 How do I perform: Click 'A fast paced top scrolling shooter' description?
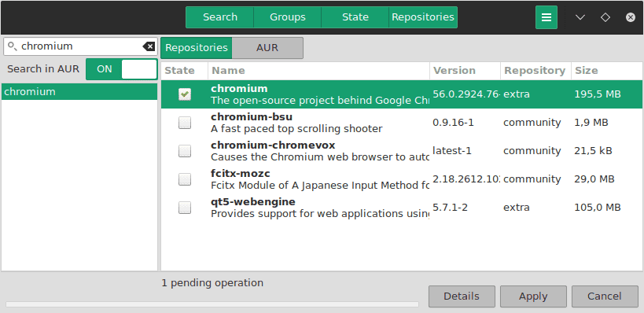296,129
